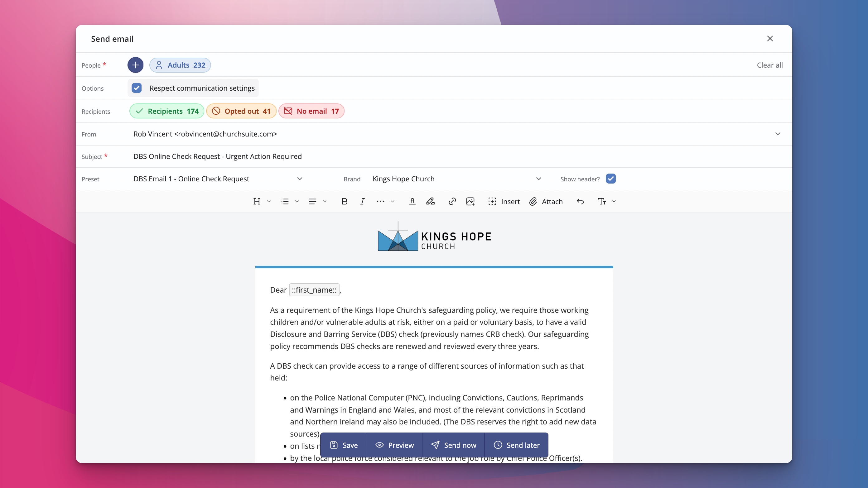Open the text size menu
Screen dimensions: 868x488
[602, 201]
